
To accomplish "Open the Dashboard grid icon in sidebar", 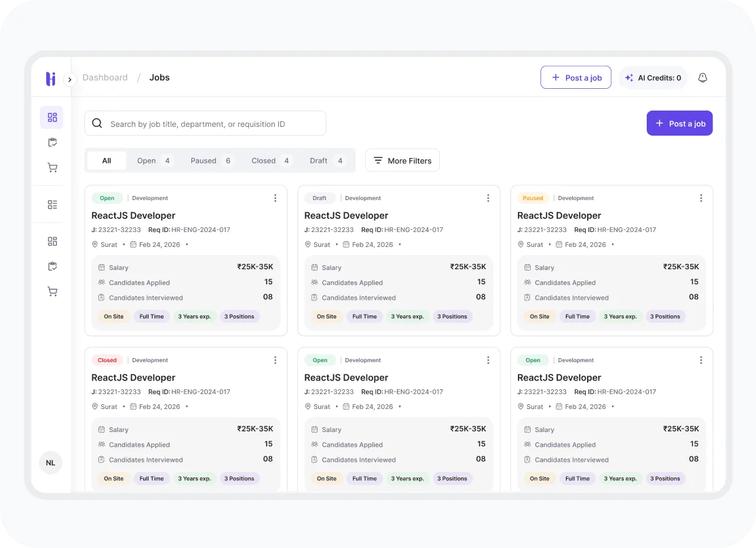I will 52,117.
